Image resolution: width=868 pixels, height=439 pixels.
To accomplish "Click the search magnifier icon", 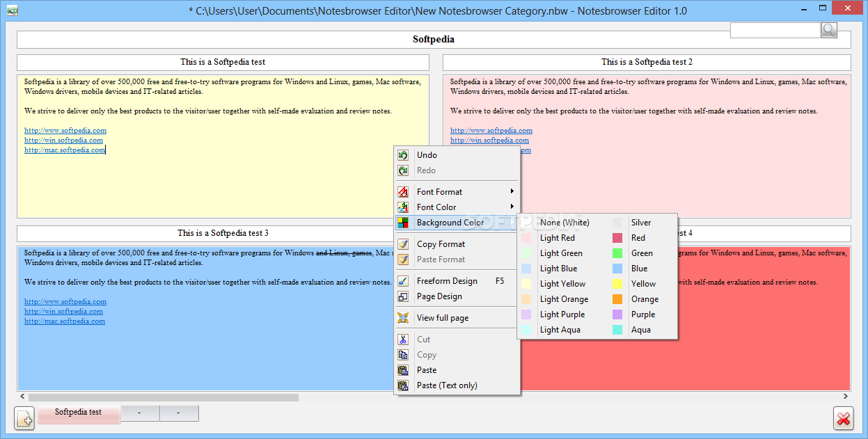I will (x=829, y=30).
